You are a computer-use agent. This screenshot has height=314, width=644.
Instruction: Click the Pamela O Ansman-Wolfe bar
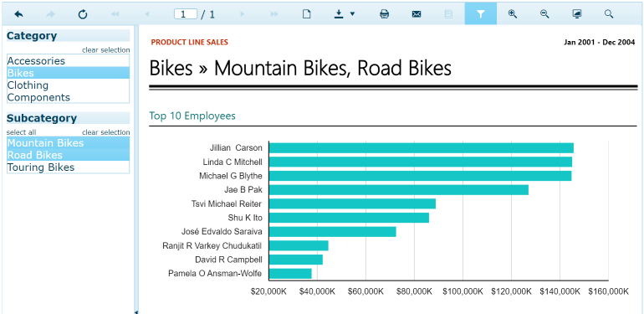coord(290,274)
